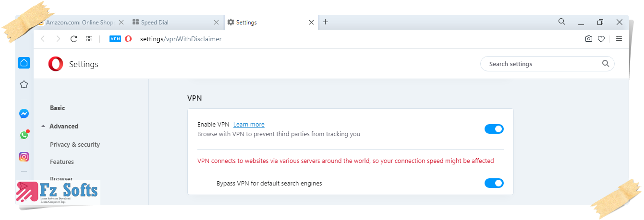This screenshot has height=220, width=644.
Task: Open Messenger from the sidebar
Action: (x=24, y=114)
